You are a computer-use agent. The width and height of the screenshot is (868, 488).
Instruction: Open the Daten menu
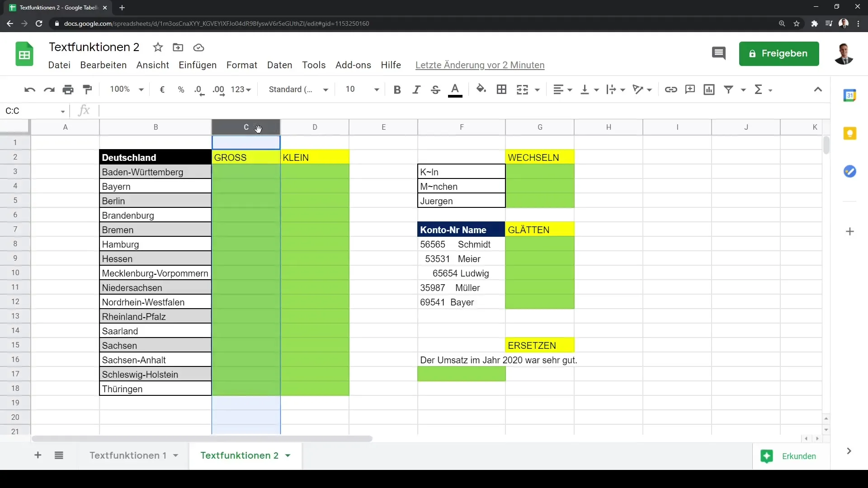pyautogui.click(x=279, y=65)
